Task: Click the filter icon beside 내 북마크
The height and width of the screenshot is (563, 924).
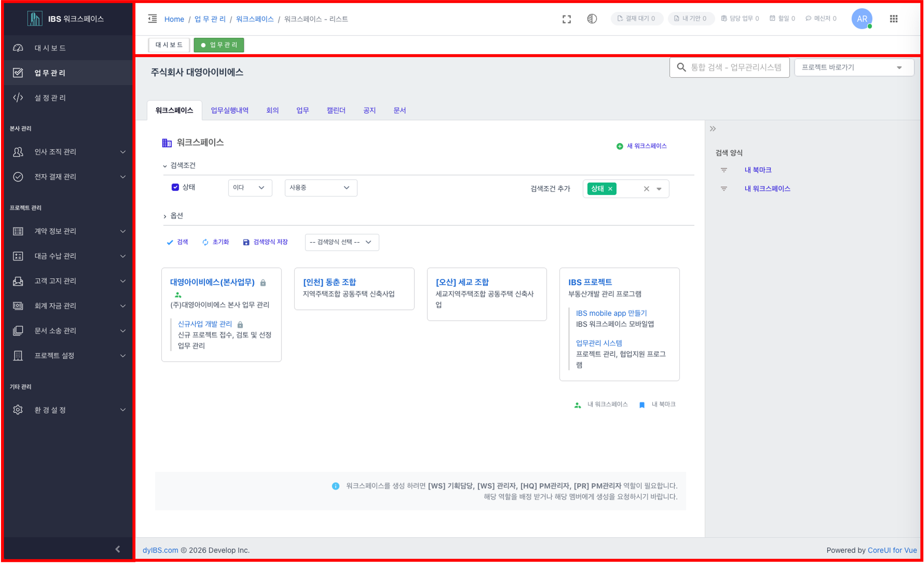Action: 724,170
